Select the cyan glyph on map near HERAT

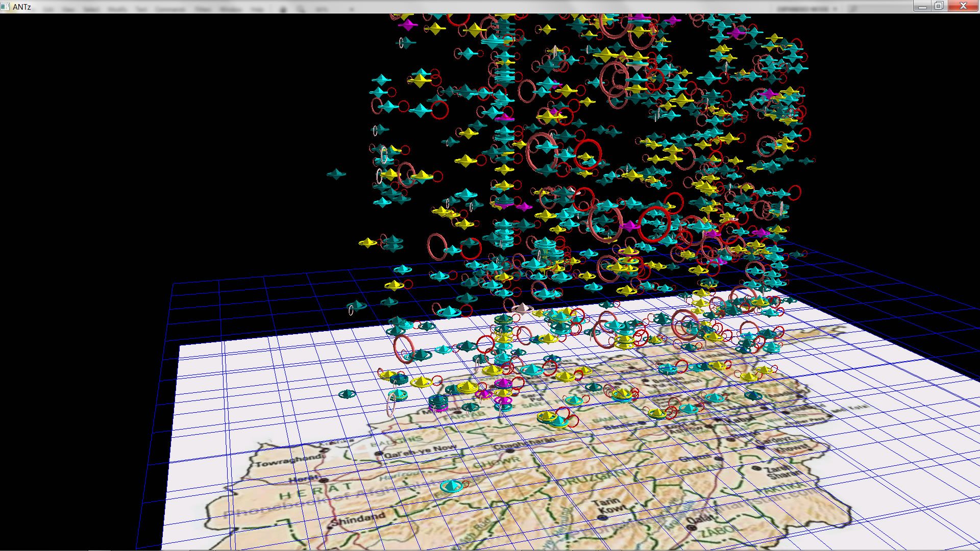pyautogui.click(x=451, y=486)
